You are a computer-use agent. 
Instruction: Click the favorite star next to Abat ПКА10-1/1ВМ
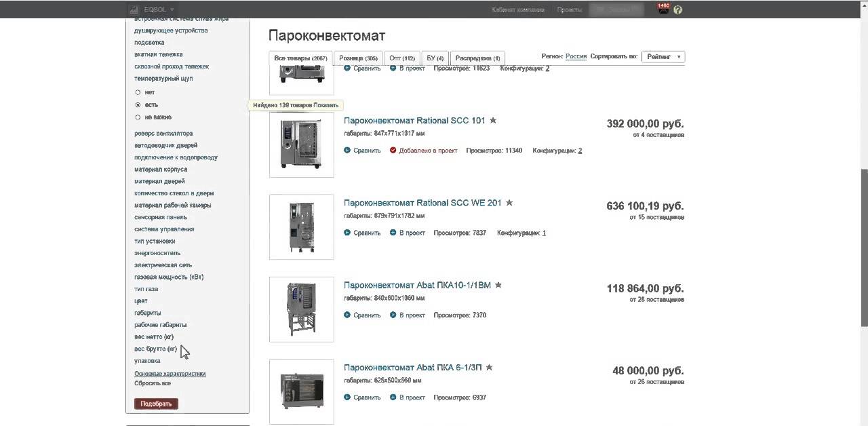(498, 285)
